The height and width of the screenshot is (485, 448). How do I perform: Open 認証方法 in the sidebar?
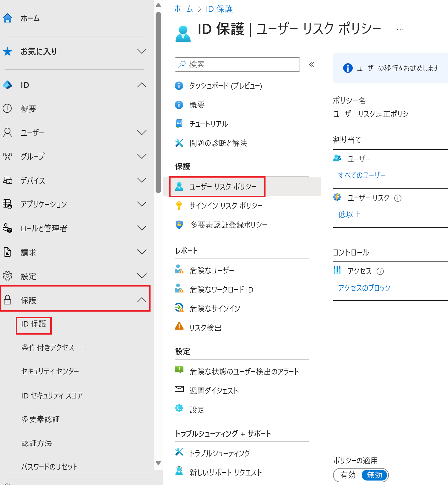click(37, 443)
